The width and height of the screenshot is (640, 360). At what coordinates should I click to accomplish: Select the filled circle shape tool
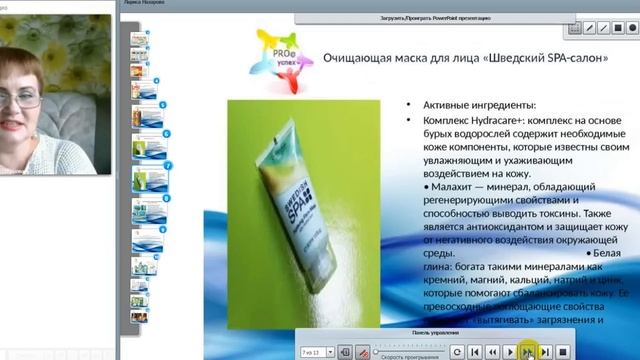pos(632,28)
